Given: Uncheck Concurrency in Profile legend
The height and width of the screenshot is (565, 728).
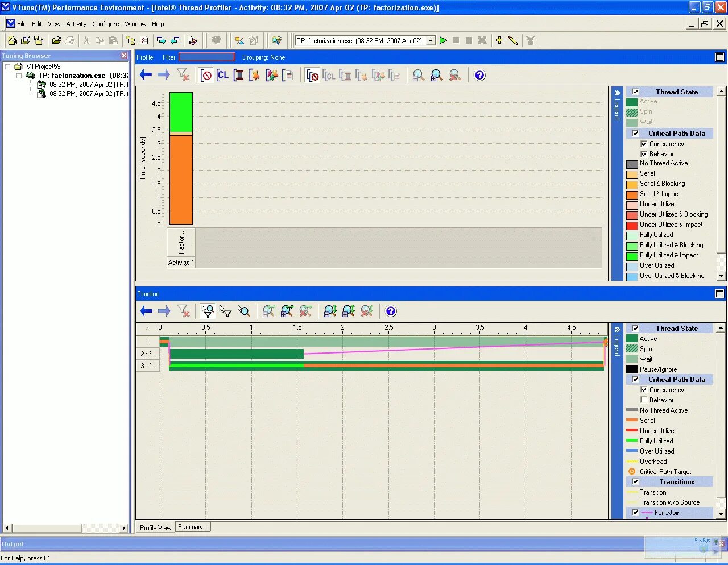Looking at the screenshot, I should 644,144.
